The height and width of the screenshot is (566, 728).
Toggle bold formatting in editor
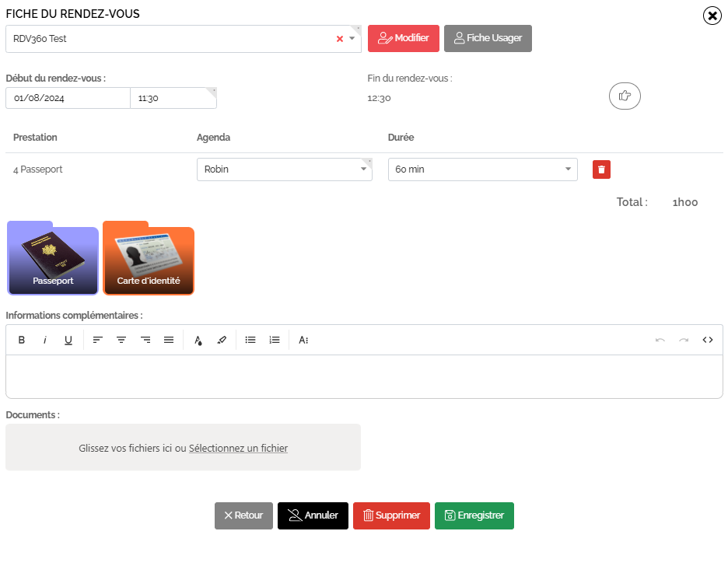21,340
